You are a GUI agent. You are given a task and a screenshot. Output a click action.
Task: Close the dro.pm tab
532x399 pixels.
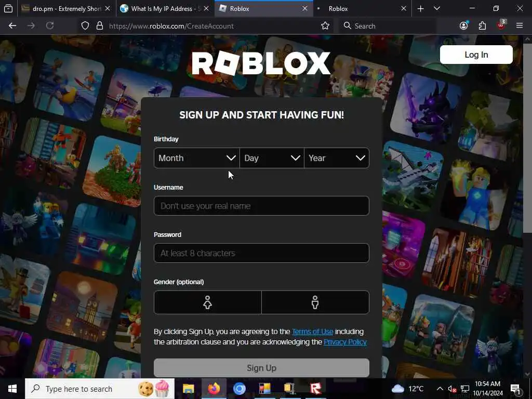point(108,9)
